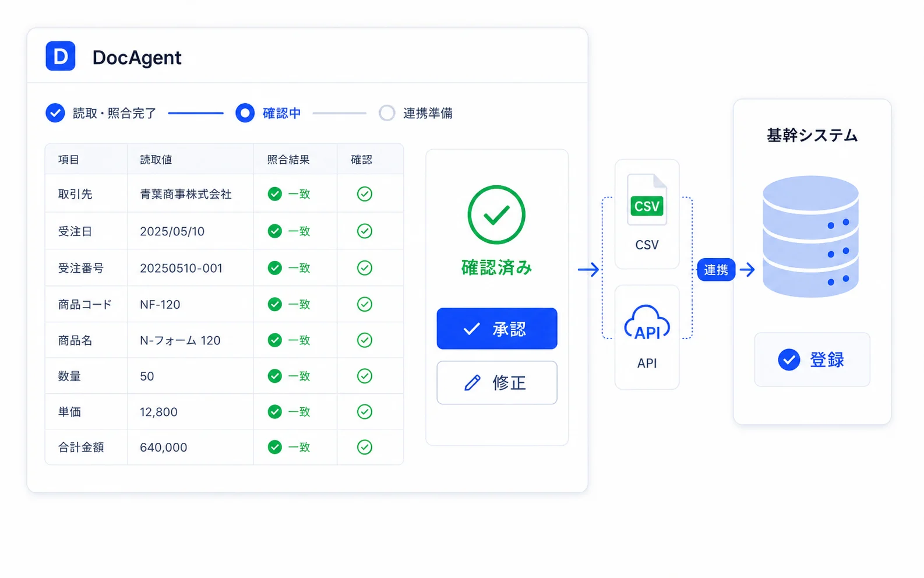The height and width of the screenshot is (578, 924).
Task: Click the 登録 button in 基幹システム
Action: coord(812,360)
